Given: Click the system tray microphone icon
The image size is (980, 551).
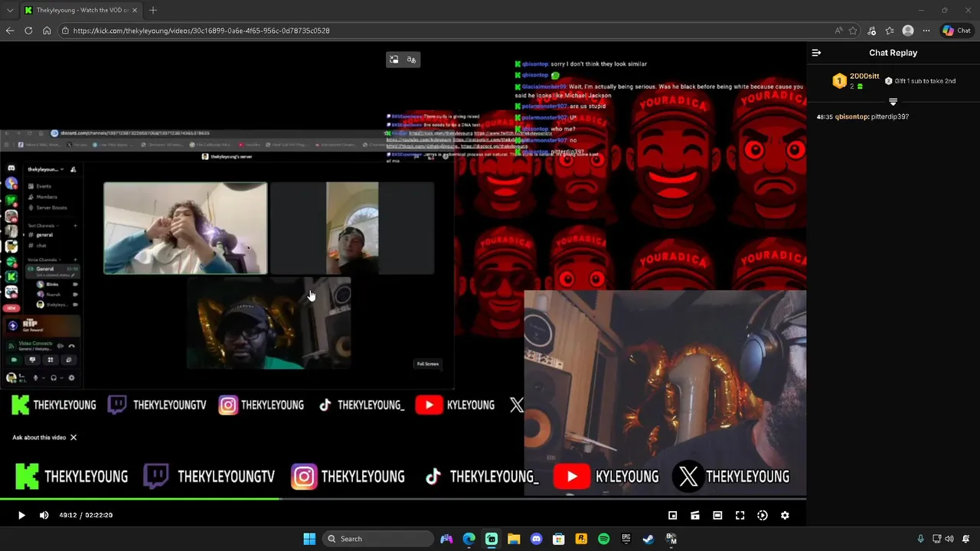Looking at the screenshot, I should tap(920, 539).
